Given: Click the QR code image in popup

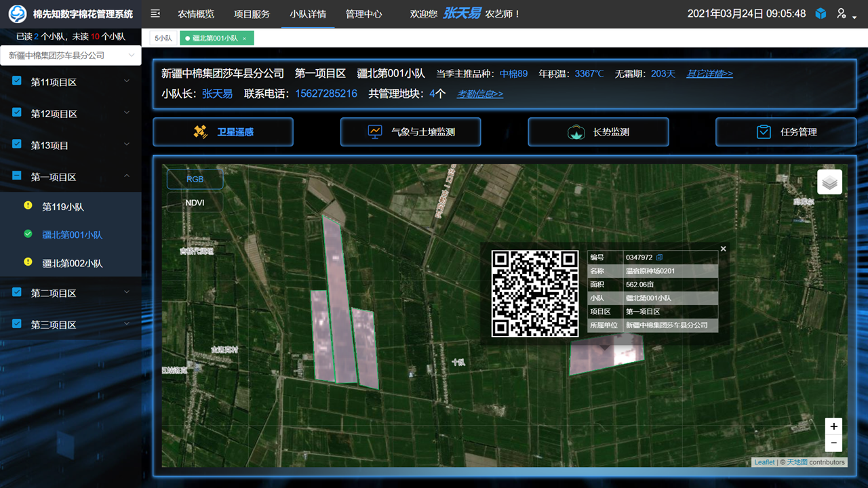Looking at the screenshot, I should point(535,293).
